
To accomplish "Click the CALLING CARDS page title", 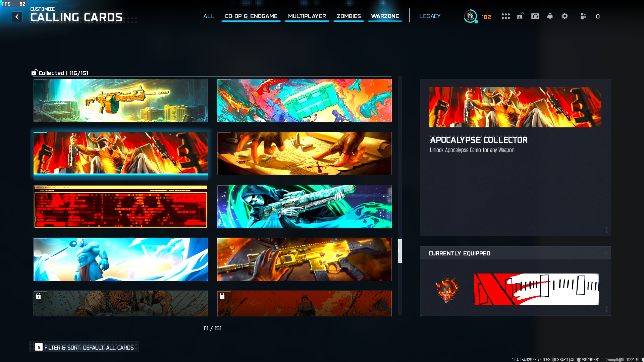I will click(76, 17).
